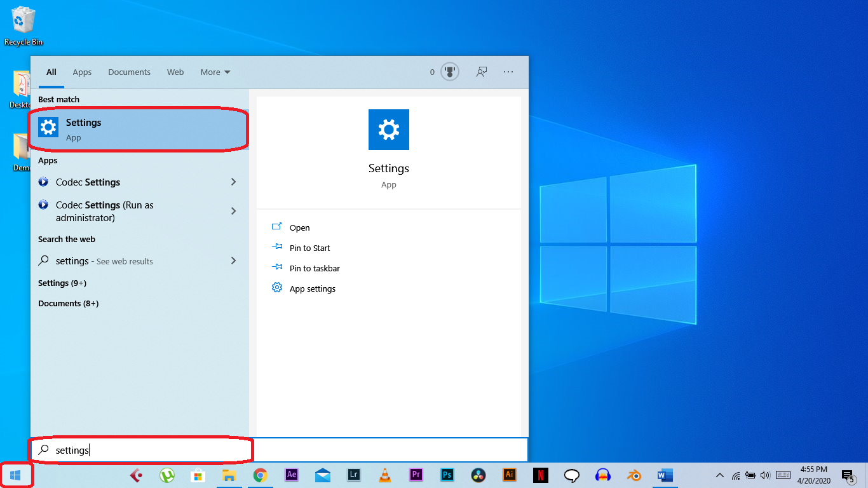This screenshot has height=488, width=868.
Task: Open the Settings app best match
Action: pos(138,129)
